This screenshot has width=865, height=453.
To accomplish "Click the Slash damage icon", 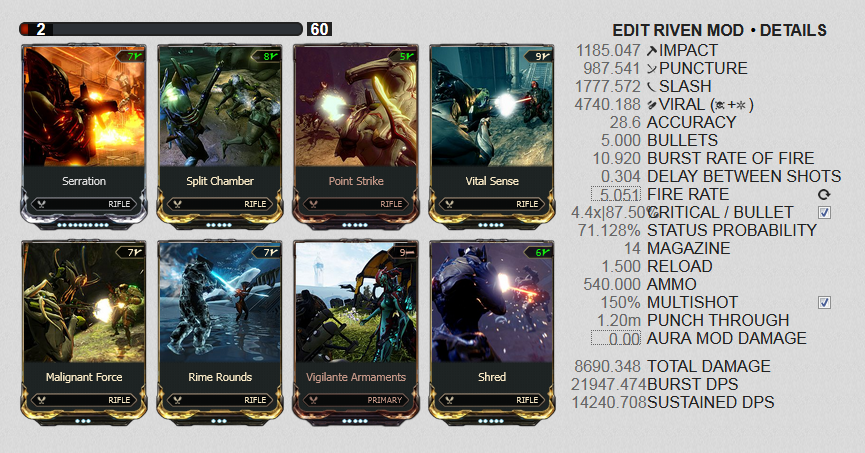I will (652, 87).
